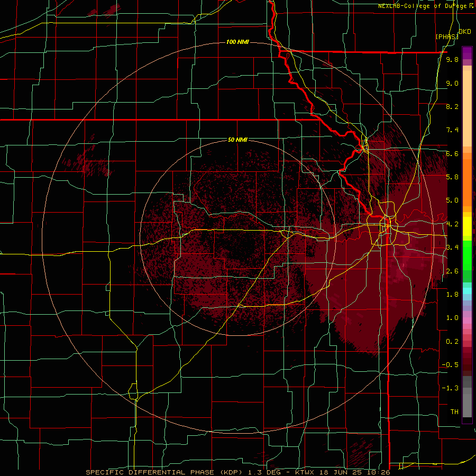Click the 3.4 scale value label
The image size is (476, 476).
452,248
